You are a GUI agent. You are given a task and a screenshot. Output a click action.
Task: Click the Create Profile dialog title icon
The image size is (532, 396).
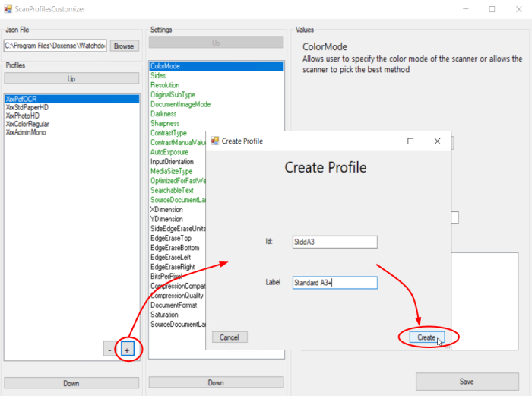[214, 141]
